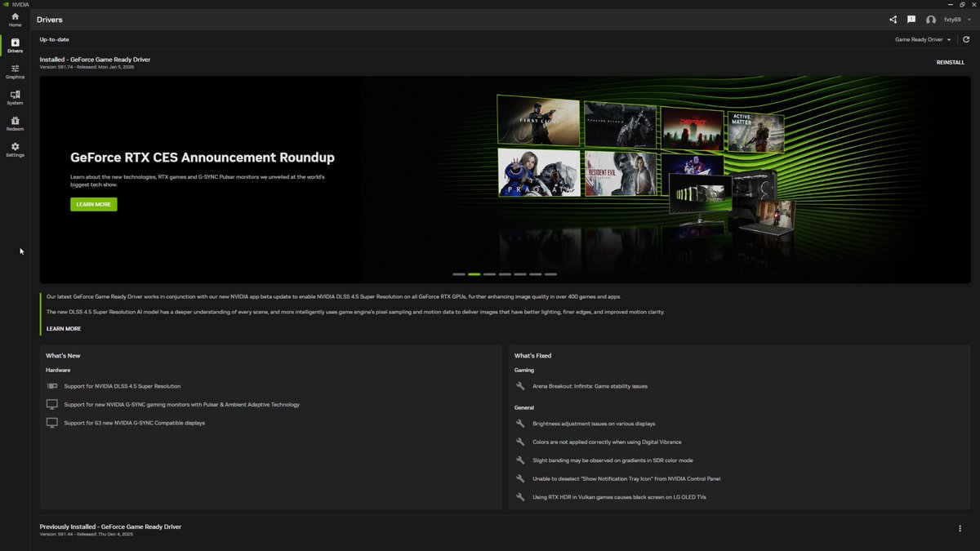Screen dimensions: 980x551
Task: Select the active green carousel indicator
Action: pyautogui.click(x=474, y=274)
